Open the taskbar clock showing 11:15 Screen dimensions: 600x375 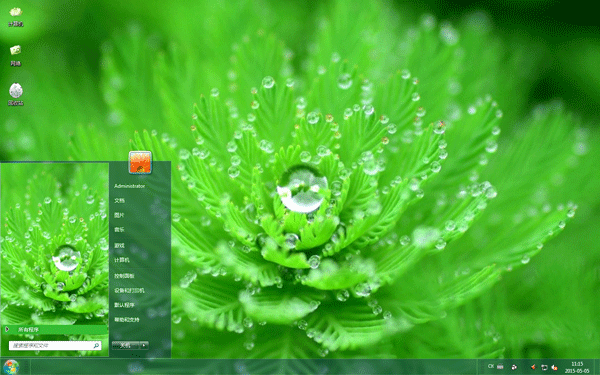[x=577, y=367]
